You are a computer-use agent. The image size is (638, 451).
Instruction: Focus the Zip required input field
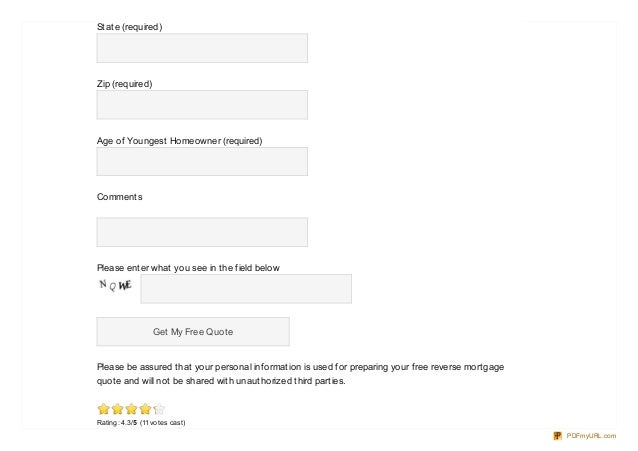202,105
